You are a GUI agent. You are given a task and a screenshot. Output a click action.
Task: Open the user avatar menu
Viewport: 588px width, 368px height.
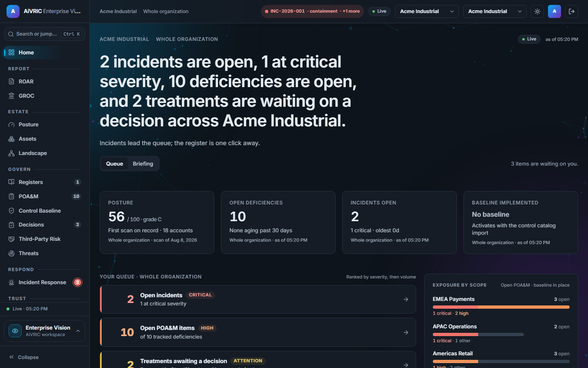(x=555, y=11)
